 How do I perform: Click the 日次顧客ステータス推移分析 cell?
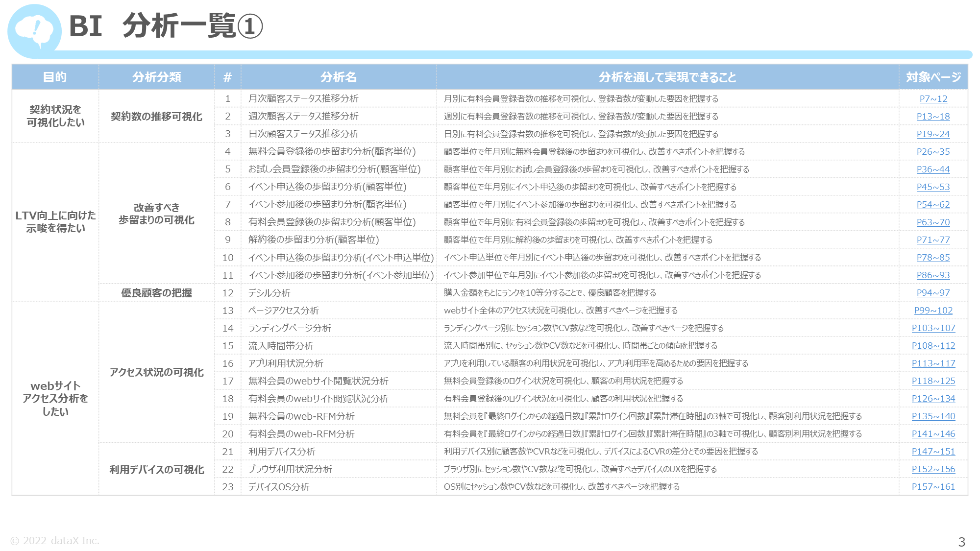(x=339, y=134)
